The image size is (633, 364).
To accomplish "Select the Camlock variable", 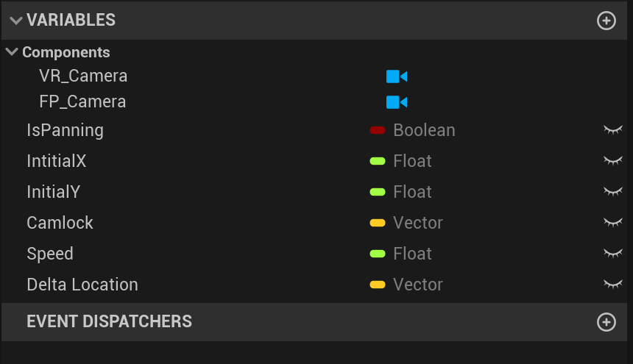I will click(60, 223).
